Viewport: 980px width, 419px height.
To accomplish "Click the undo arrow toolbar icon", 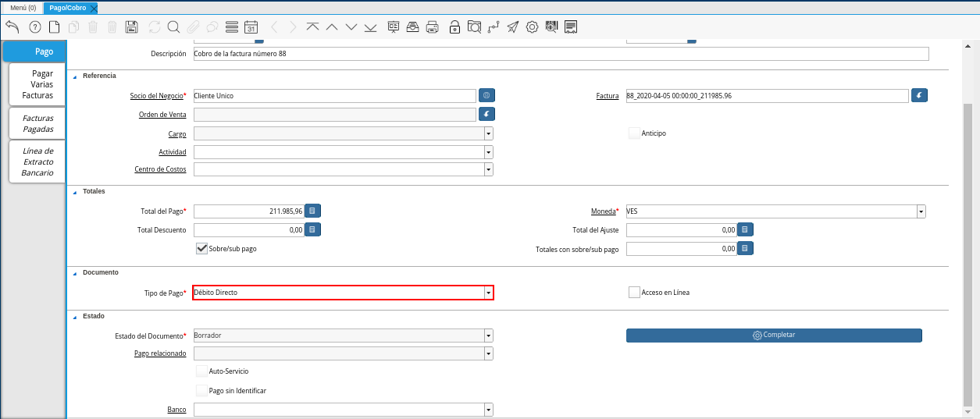I will tap(12, 27).
